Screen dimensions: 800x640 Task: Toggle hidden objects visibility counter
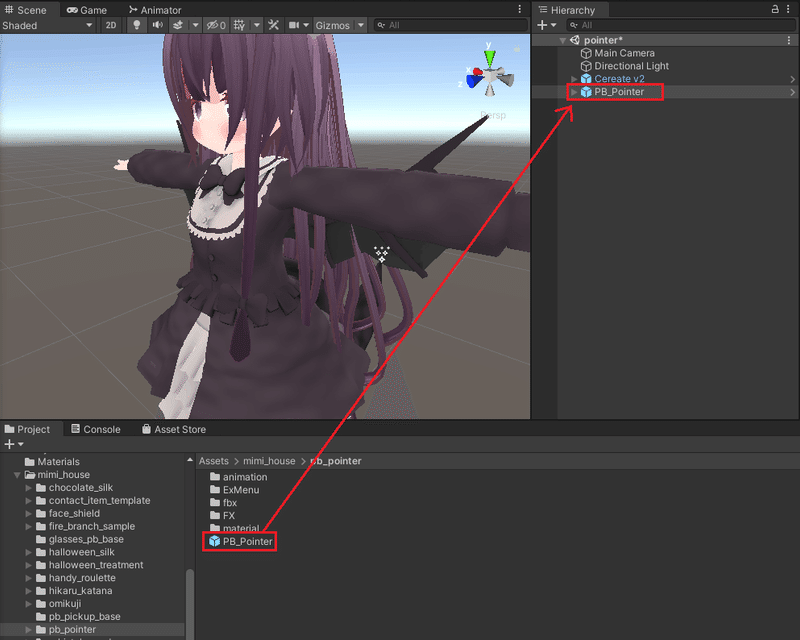click(216, 25)
